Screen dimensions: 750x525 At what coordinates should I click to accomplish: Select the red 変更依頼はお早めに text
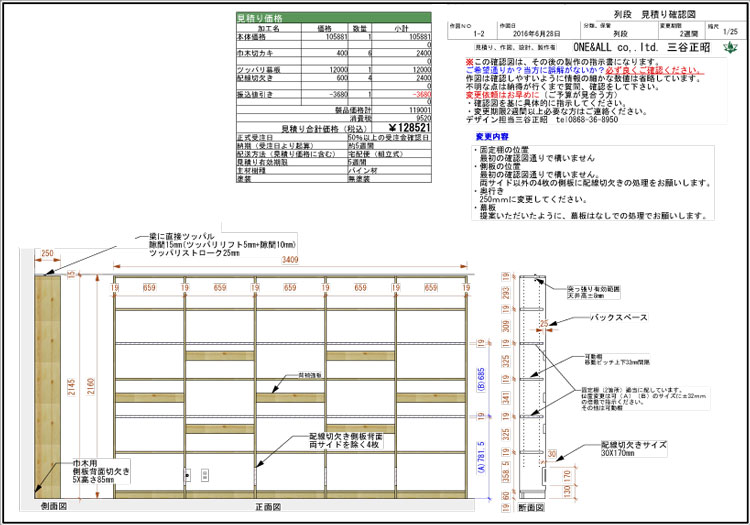[503, 95]
